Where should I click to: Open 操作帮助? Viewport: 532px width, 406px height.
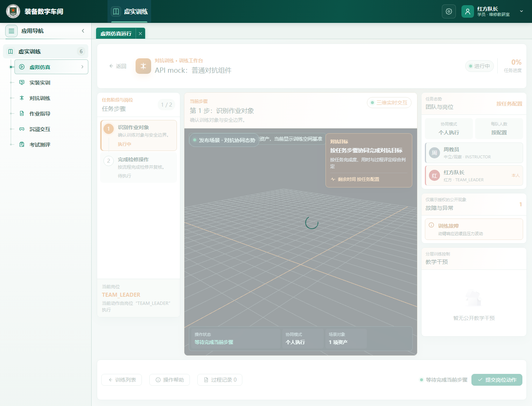click(170, 380)
